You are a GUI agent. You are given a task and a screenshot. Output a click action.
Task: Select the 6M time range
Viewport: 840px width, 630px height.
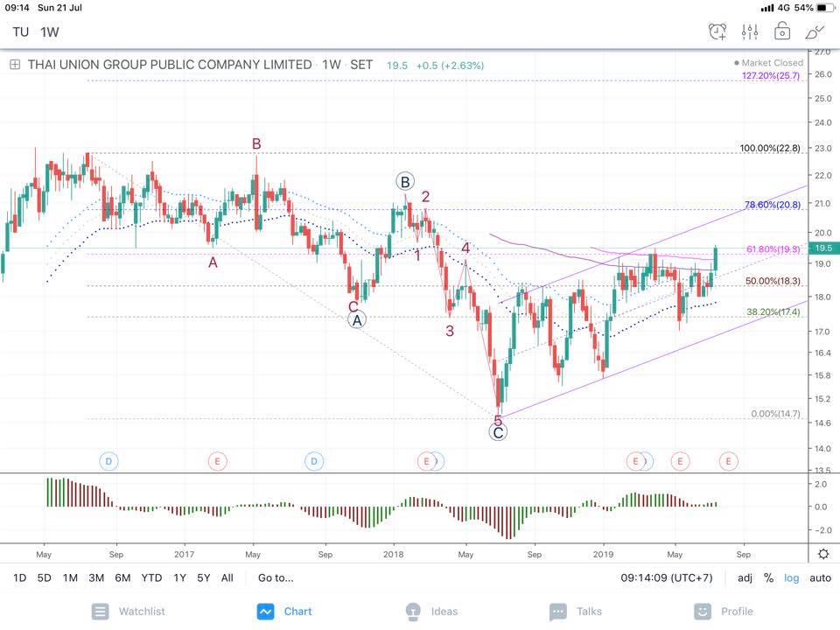point(122,577)
